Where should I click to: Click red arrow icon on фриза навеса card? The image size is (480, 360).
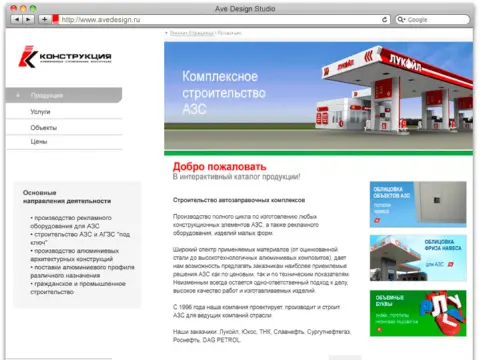[451, 264]
